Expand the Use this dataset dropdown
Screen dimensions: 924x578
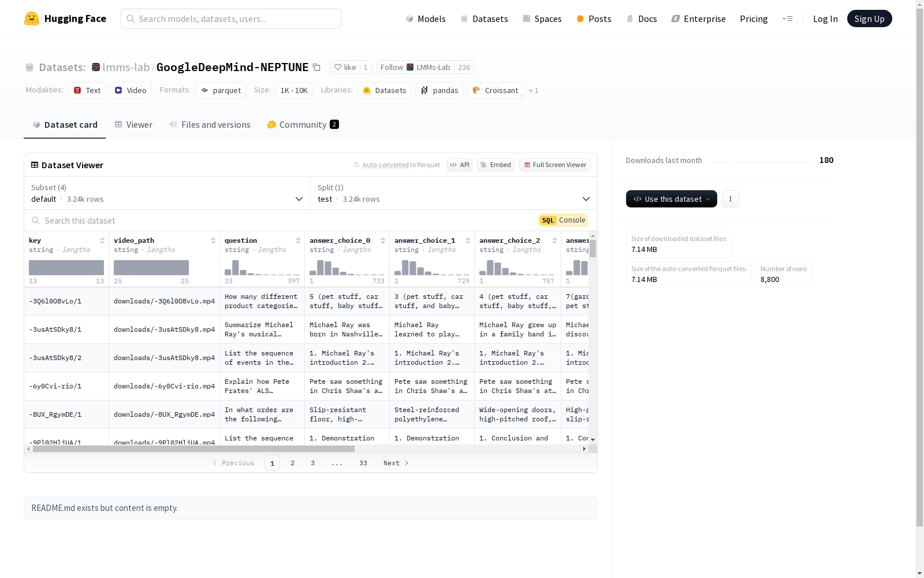[x=672, y=199]
